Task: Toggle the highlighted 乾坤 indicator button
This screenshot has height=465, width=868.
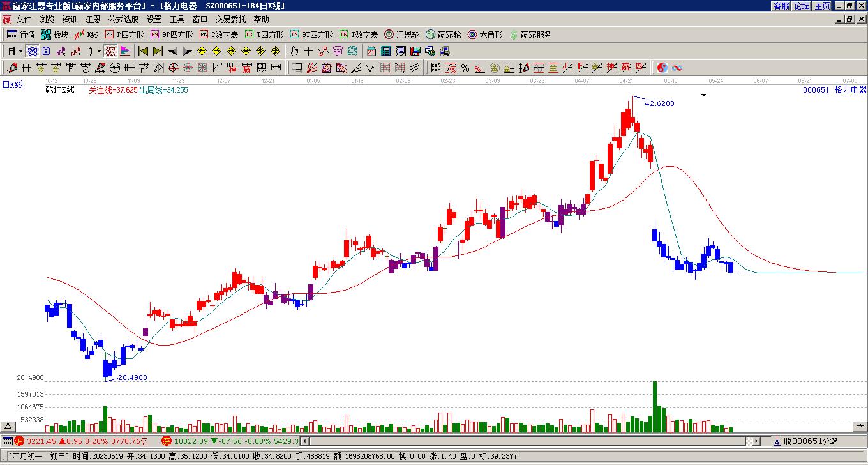Action: (x=110, y=51)
